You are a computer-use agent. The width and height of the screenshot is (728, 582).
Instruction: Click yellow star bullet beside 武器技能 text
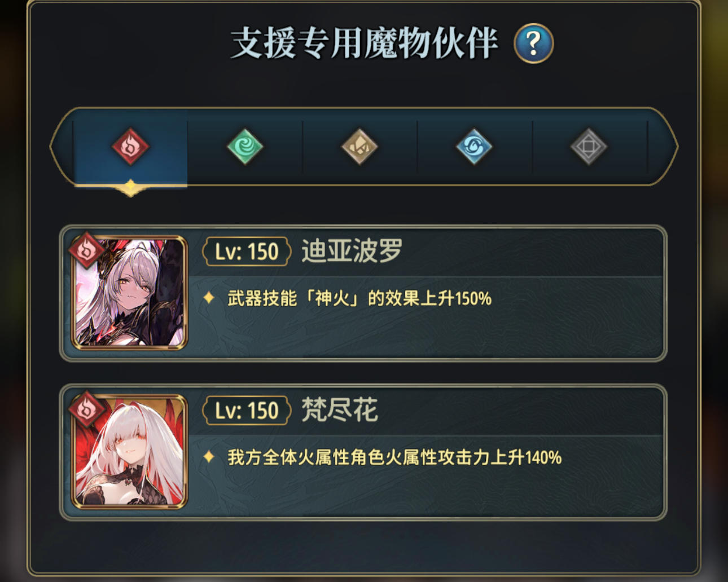coord(209,297)
